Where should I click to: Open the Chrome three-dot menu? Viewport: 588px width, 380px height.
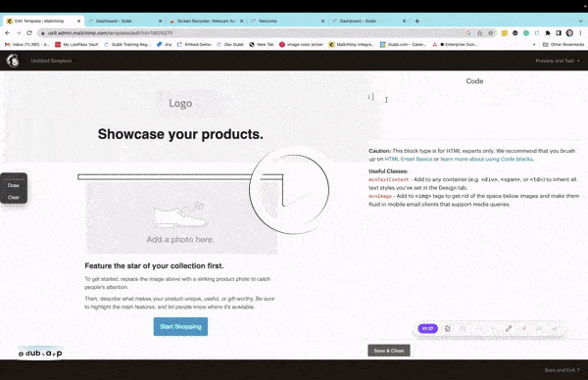(x=580, y=33)
